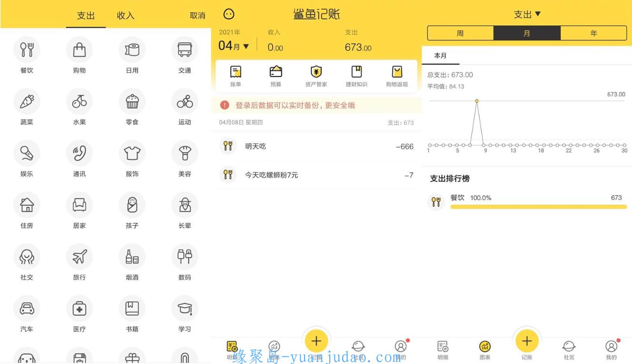This screenshot has width=632, height=364.
Task: Select the 数码 digital category
Action: pos(185,257)
